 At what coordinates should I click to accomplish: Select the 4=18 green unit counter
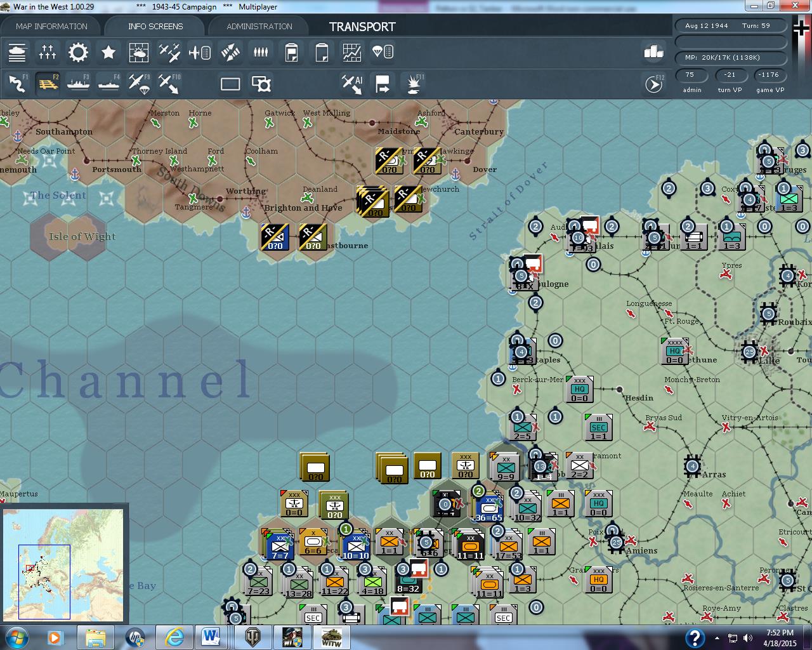[372, 583]
